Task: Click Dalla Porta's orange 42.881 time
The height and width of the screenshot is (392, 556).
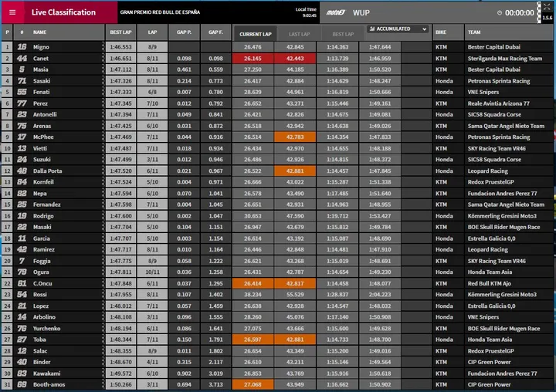Action: (x=295, y=171)
